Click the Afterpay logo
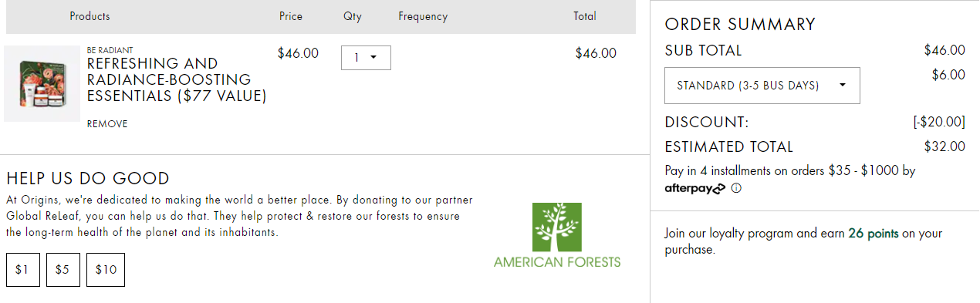This screenshot has width=980, height=303. 694,188
